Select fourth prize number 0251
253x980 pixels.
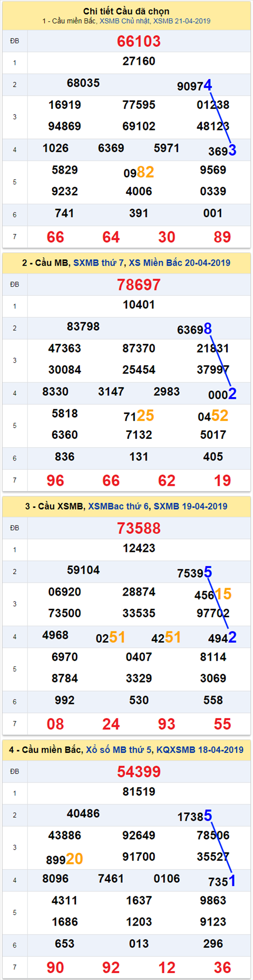click(x=111, y=637)
